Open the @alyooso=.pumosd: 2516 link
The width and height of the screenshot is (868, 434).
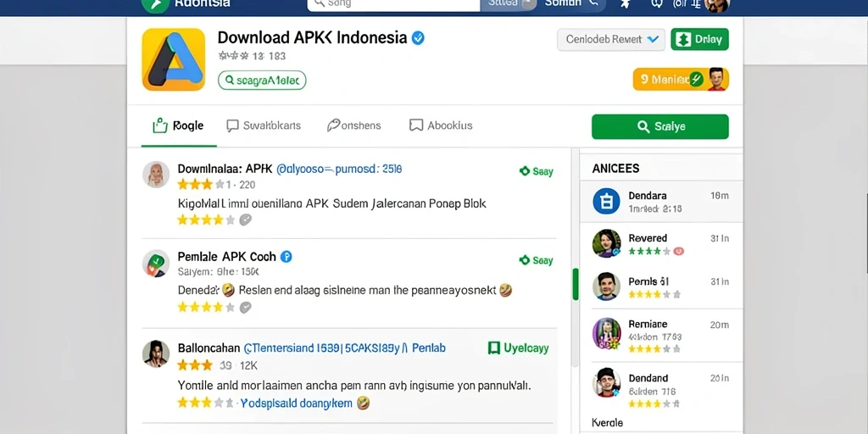[339, 169]
